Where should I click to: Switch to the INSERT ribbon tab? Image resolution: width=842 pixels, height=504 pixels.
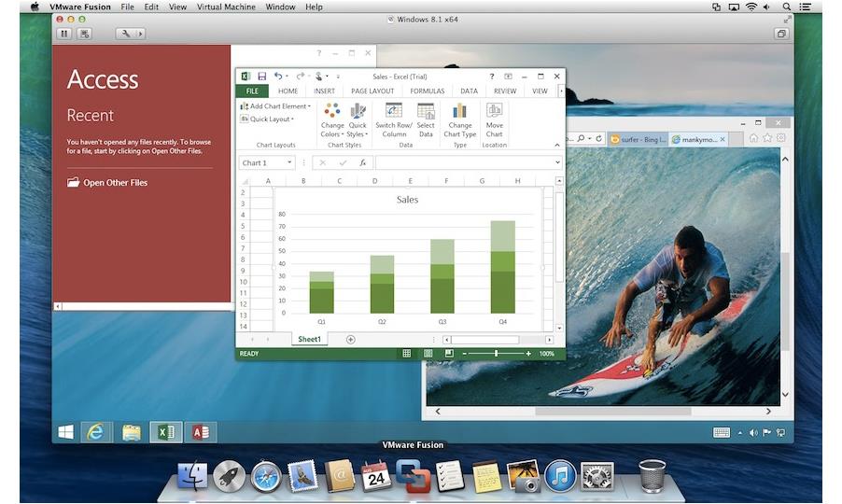tap(324, 91)
